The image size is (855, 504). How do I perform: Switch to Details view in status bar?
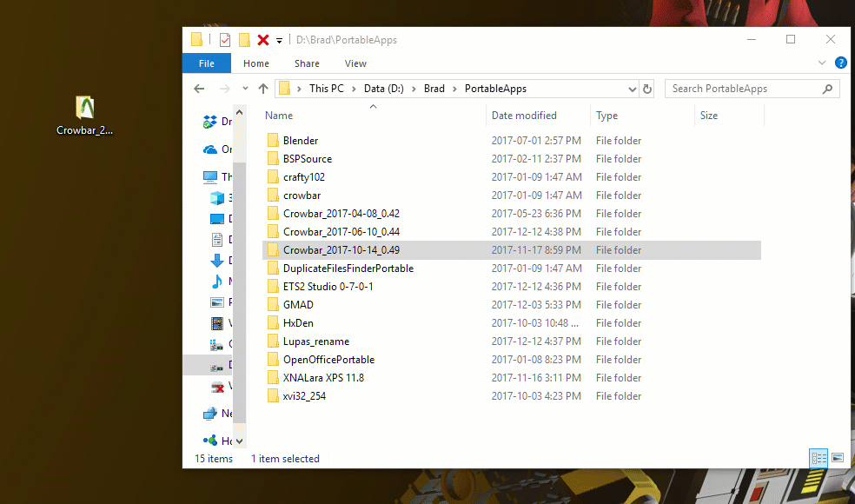tap(819, 458)
